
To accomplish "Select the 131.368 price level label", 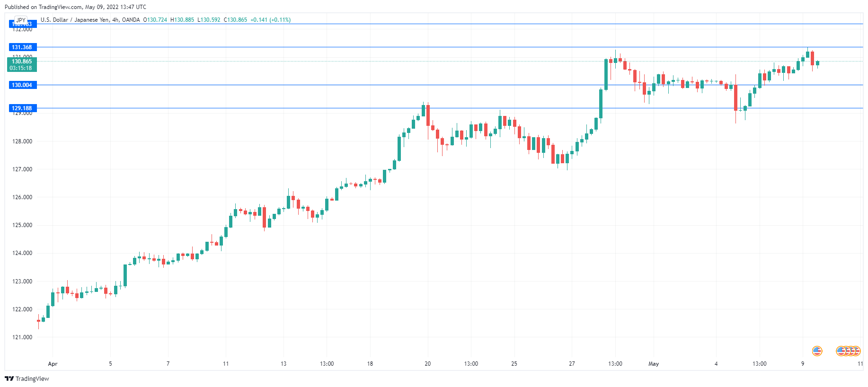I will pyautogui.click(x=22, y=47).
